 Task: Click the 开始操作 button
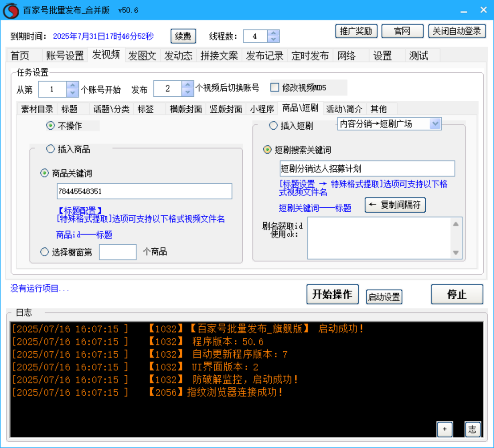tap(332, 294)
